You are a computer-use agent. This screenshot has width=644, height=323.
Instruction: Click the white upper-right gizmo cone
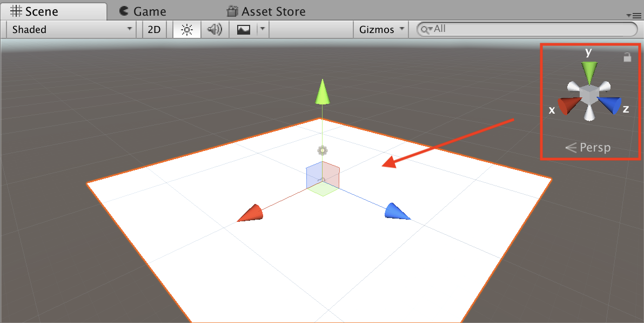tap(604, 87)
